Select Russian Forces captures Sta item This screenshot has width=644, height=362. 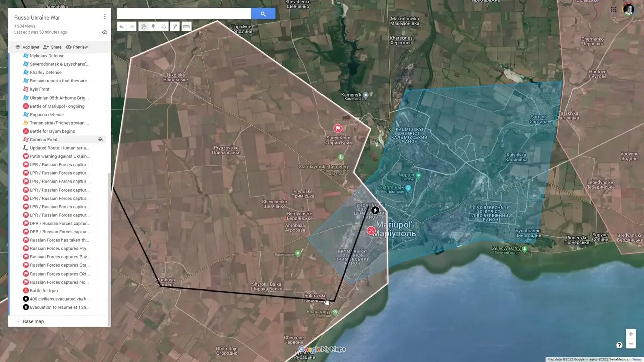pos(59,265)
